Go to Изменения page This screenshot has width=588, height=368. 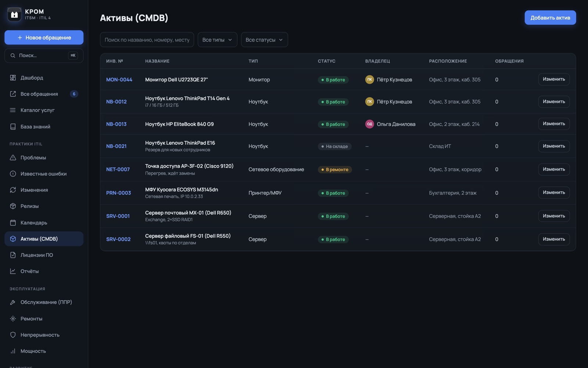click(x=44, y=190)
